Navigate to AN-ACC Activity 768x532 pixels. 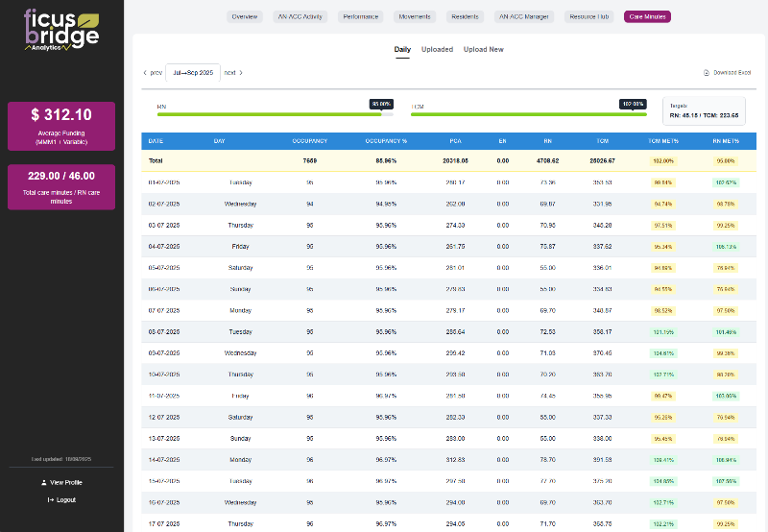(300, 16)
